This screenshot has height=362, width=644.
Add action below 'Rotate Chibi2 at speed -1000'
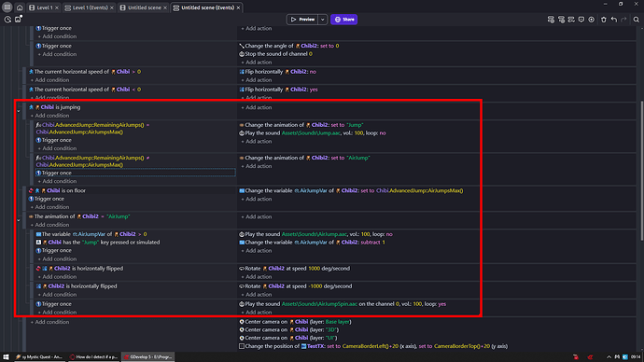257,295
